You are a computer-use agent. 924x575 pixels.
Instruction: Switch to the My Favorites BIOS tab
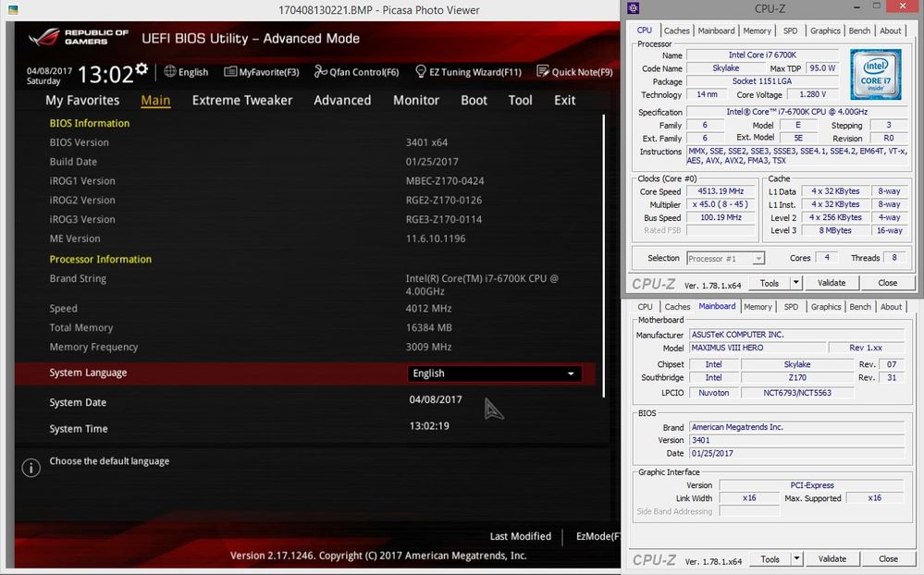tap(82, 100)
